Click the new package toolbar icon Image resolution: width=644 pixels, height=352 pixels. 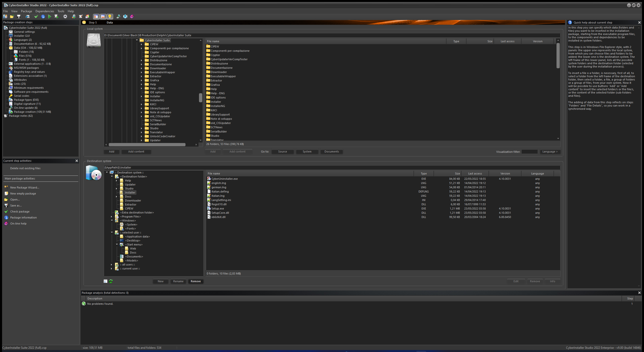tap(5, 16)
